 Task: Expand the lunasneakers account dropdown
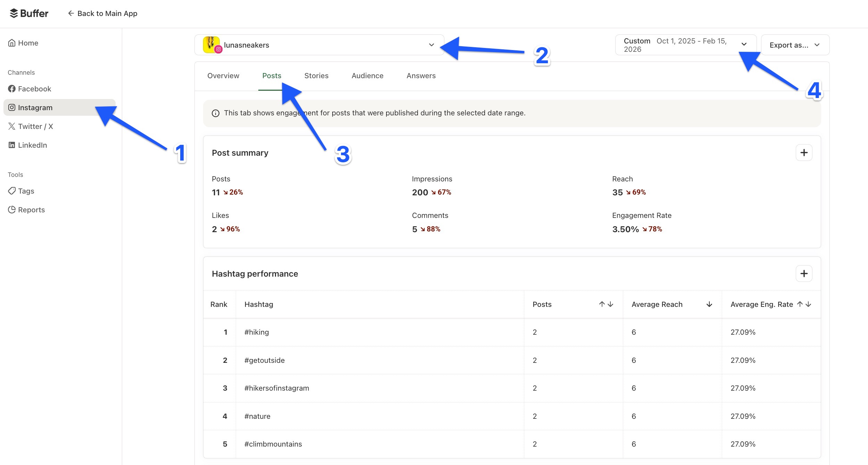[x=319, y=45]
